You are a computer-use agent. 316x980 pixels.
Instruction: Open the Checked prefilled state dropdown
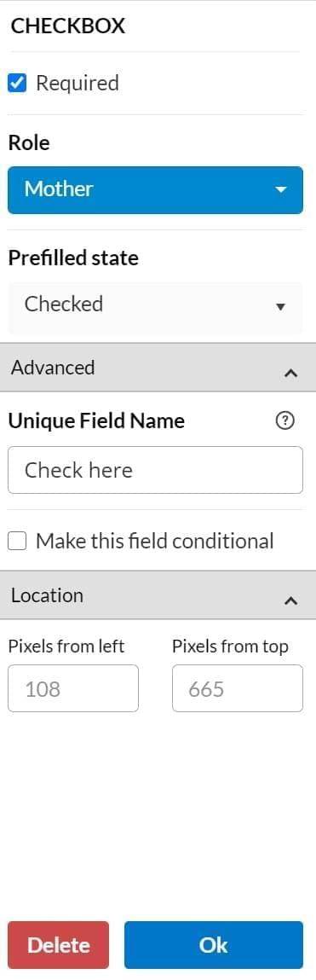[x=156, y=306]
